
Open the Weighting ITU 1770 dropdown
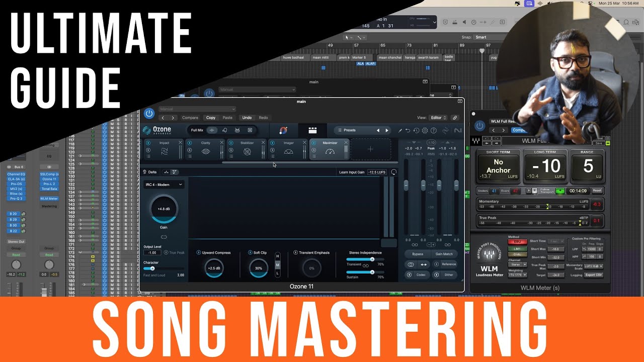(x=517, y=275)
